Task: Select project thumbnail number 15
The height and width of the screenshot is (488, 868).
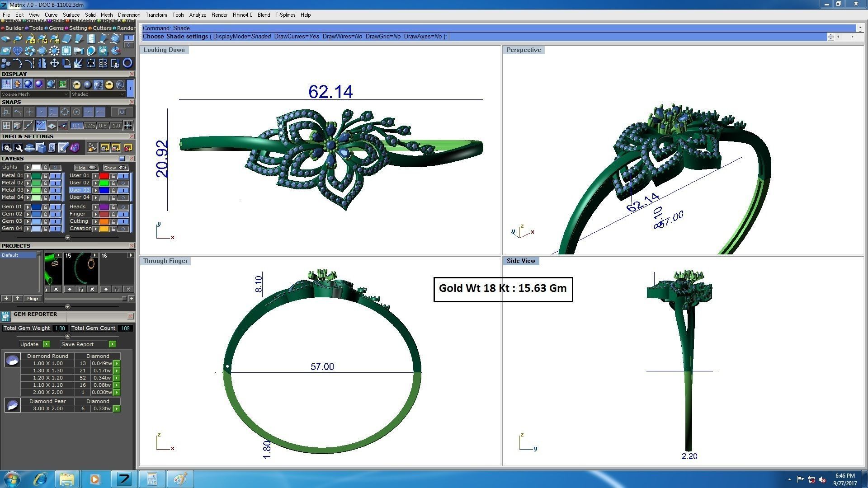Action: pos(80,268)
